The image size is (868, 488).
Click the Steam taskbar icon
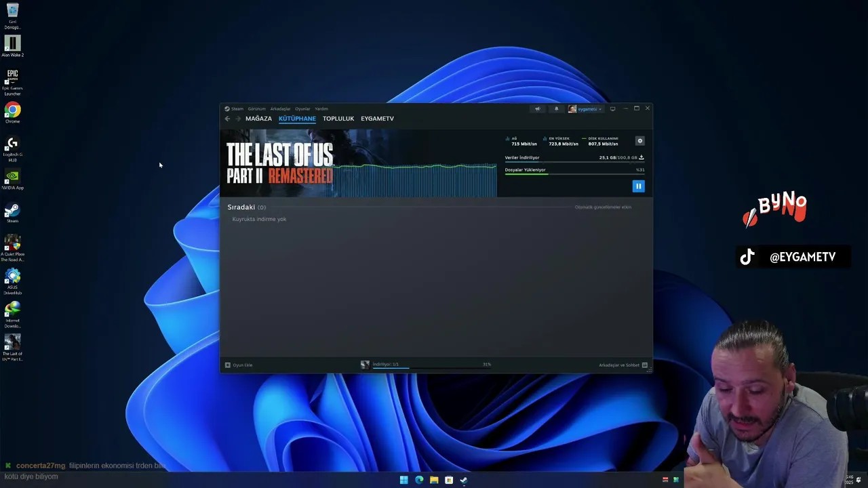coord(464,480)
